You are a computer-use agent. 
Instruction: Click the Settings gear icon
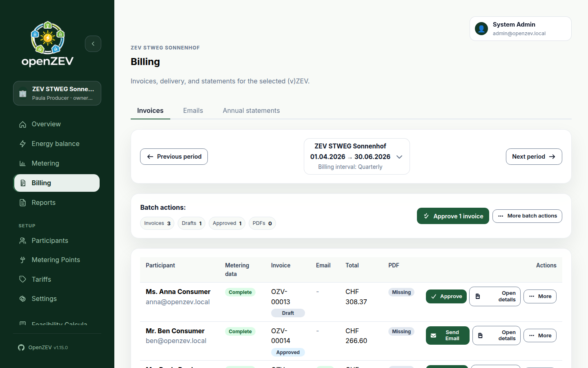(23, 299)
